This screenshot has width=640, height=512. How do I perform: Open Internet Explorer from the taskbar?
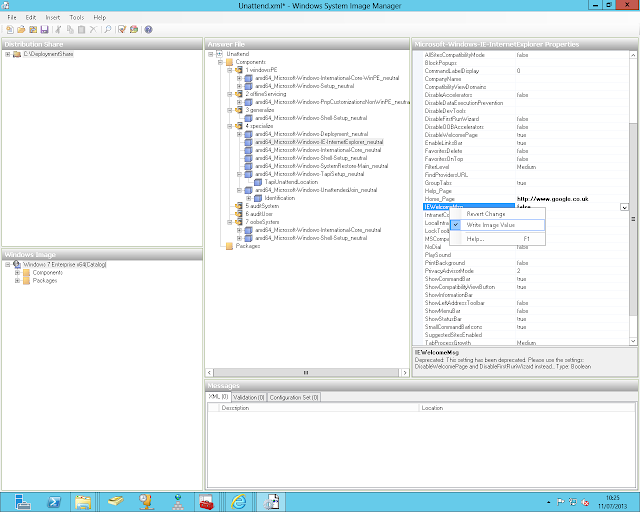pyautogui.click(x=239, y=502)
